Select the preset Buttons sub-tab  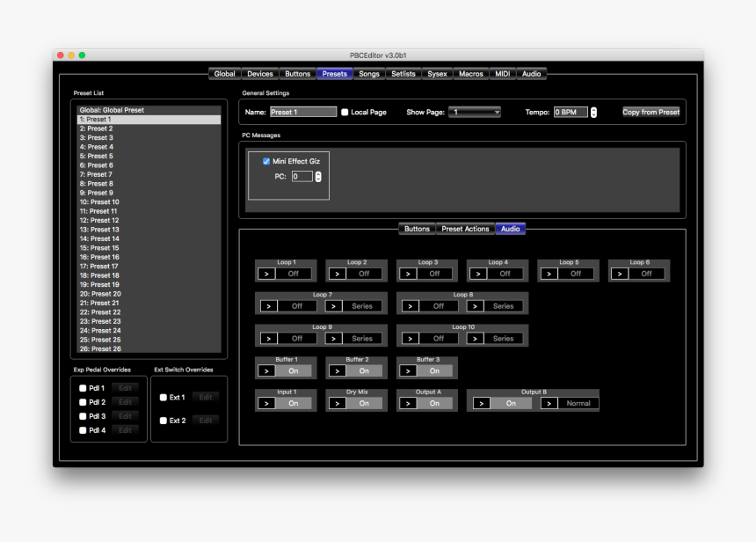(417, 229)
